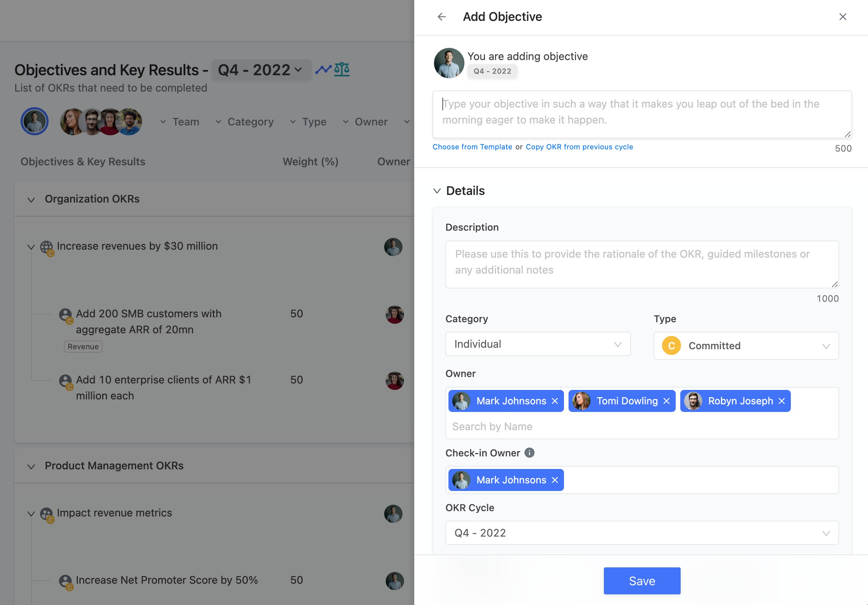Open the OKR Cycle dropdown
This screenshot has height=605, width=868.
[x=642, y=533]
